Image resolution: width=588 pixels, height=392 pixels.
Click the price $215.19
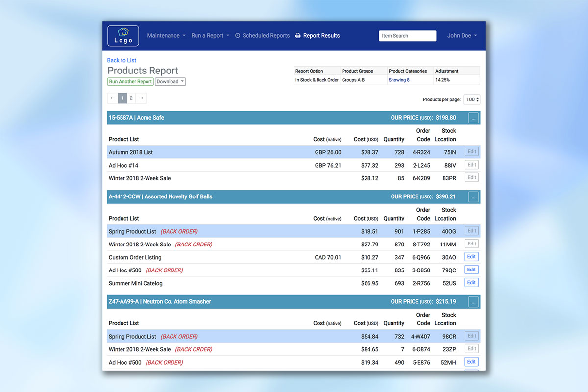446,302
